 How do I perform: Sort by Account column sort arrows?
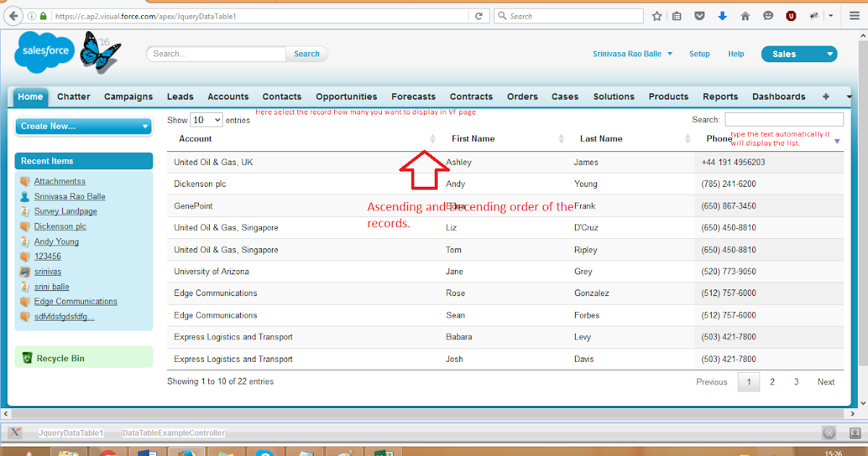[433, 138]
